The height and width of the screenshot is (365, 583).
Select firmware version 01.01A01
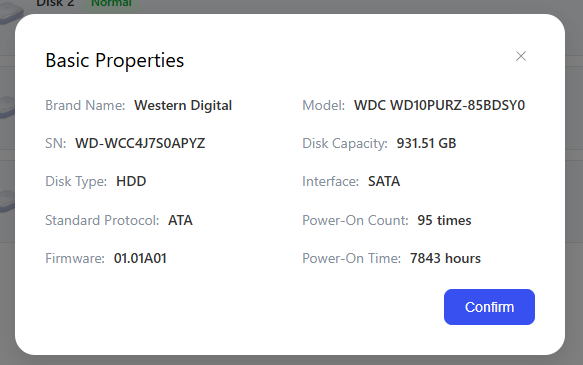[x=140, y=258]
